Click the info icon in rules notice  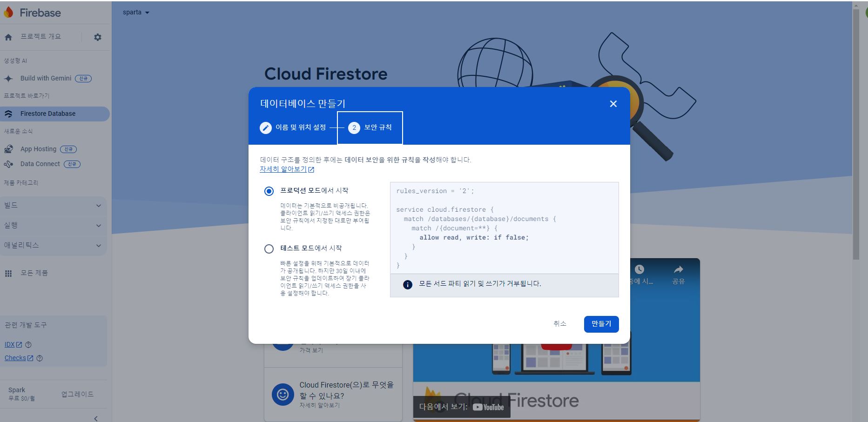click(x=408, y=285)
